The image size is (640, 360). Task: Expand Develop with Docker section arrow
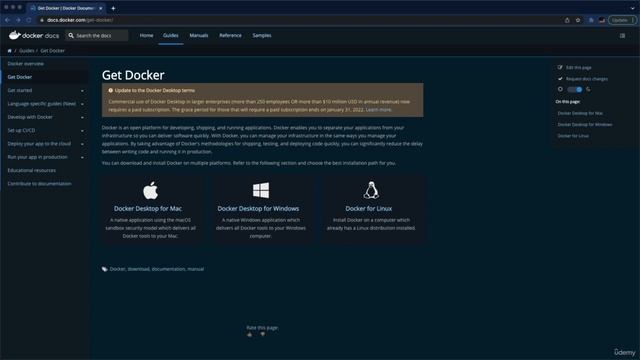tap(82, 118)
